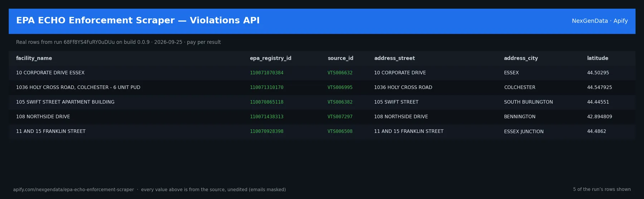Select street address 1036 HOLY CROSS ROAD
This screenshot has width=644, height=199.
click(x=403, y=87)
